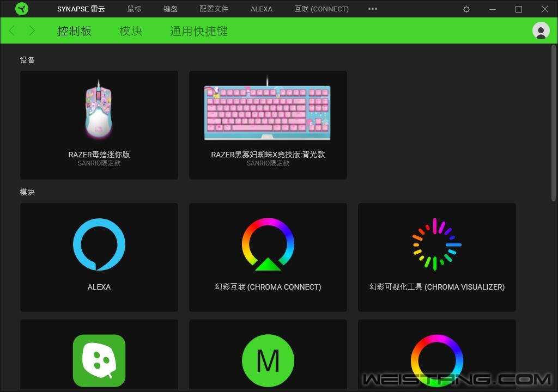Open the Alexa module icon
Screen dimensions: 558x392
coord(99,244)
